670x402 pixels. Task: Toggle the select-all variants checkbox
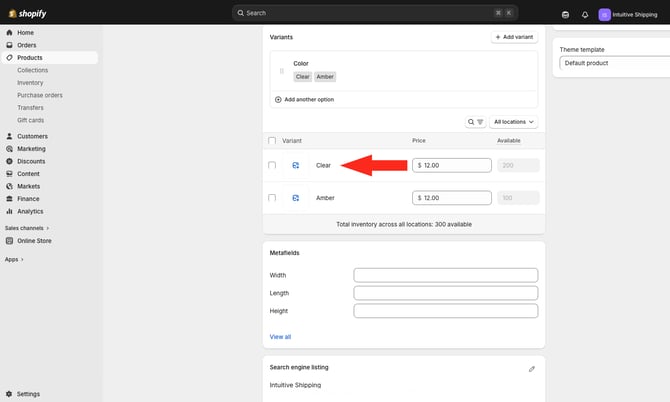[x=272, y=141]
